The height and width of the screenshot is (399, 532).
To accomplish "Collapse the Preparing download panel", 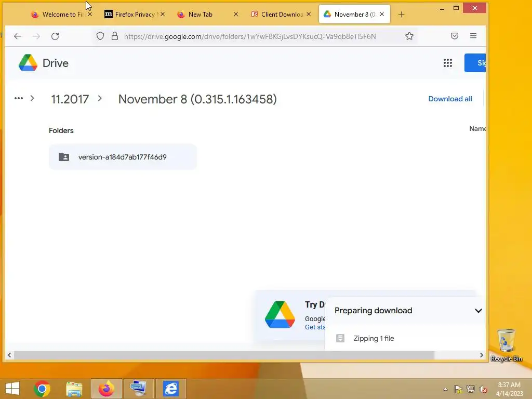I will click(478, 311).
